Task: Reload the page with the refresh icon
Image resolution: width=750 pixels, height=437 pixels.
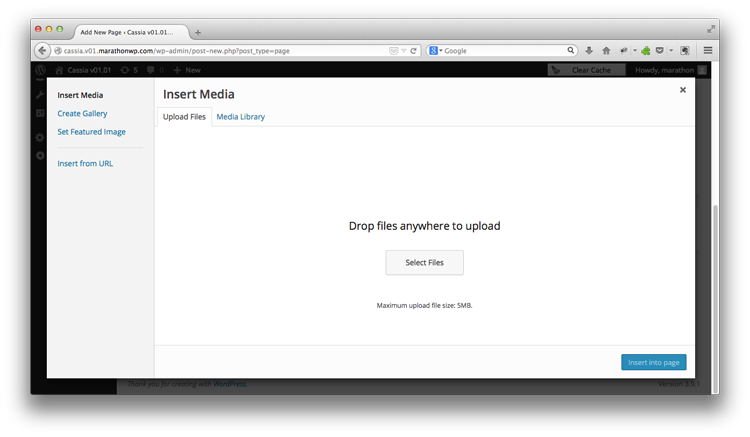Action: [x=414, y=50]
